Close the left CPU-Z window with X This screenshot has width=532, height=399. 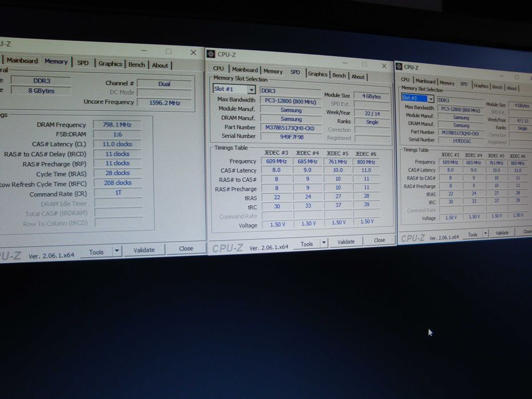[x=193, y=52]
